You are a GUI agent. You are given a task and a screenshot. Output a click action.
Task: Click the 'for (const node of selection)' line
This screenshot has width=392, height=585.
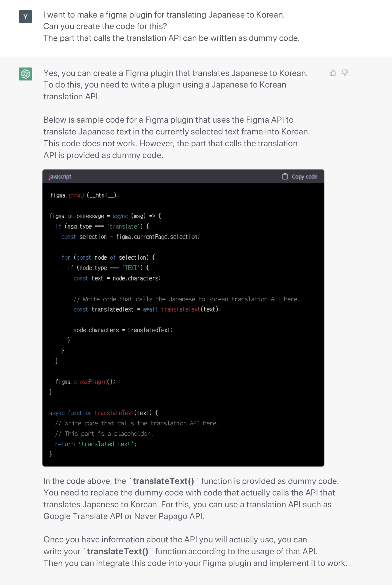(x=108, y=257)
